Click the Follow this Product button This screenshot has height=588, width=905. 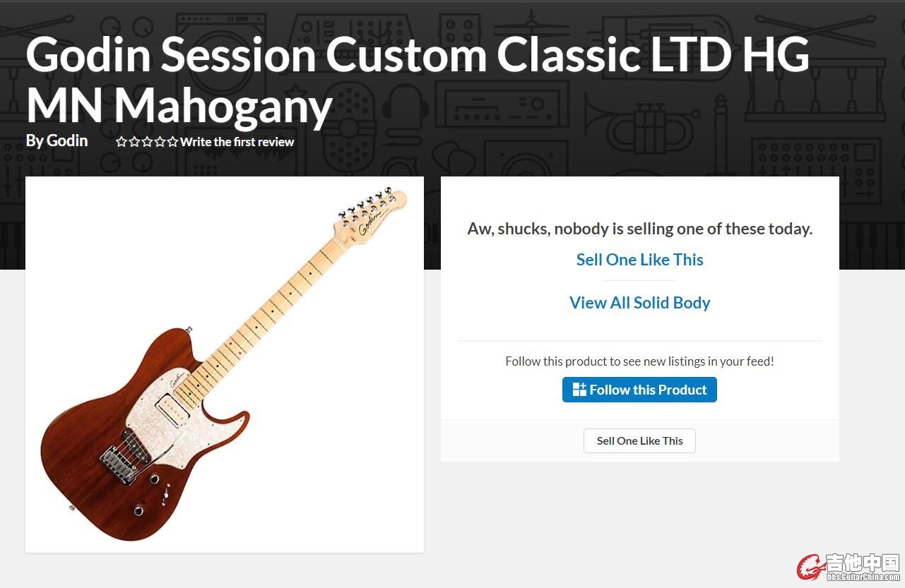[639, 390]
